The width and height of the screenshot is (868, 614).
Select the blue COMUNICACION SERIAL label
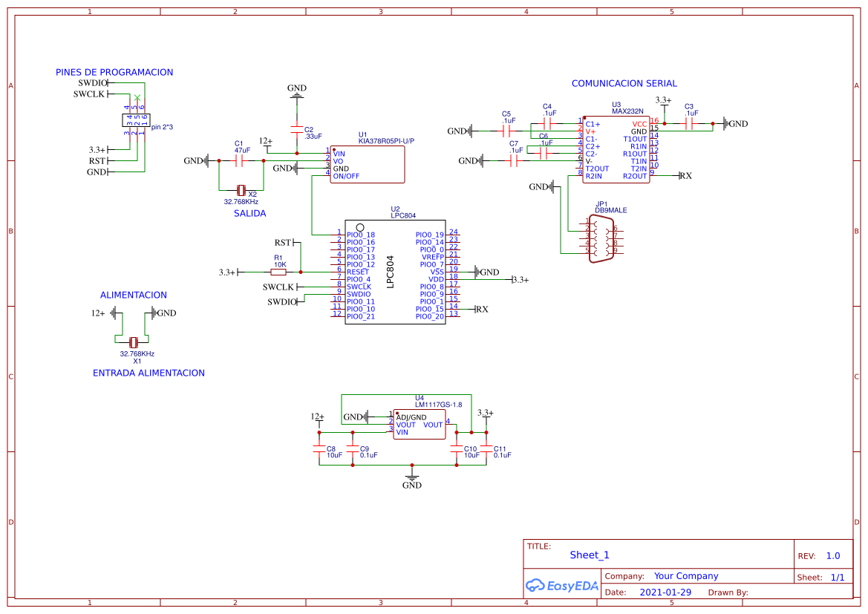pyautogui.click(x=624, y=83)
